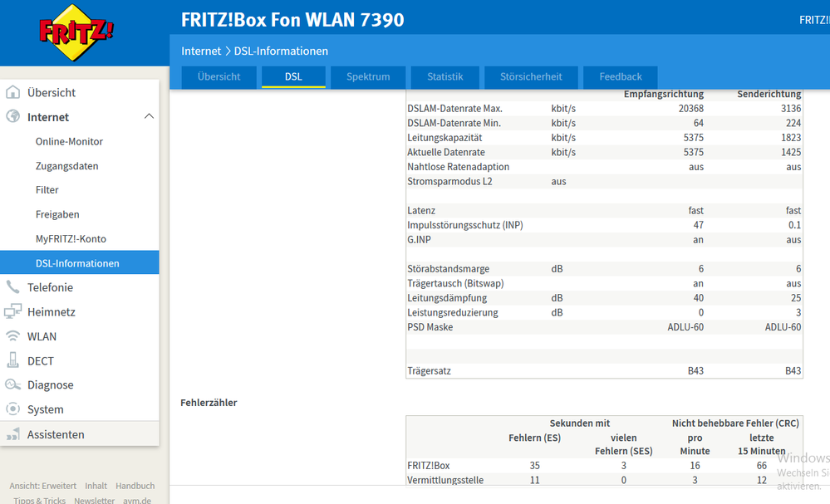The width and height of the screenshot is (830, 504).
Task: Click the Vermittlungsstelle row label
Action: (445, 480)
